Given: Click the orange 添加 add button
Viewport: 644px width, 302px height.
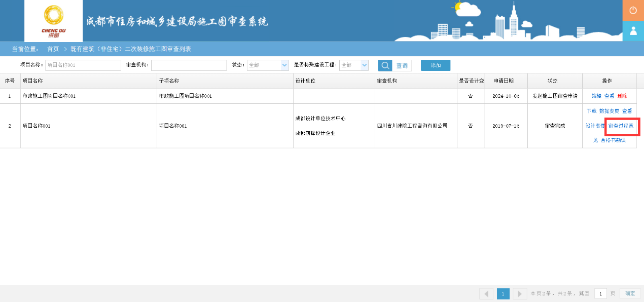Looking at the screenshot, I should (435, 65).
